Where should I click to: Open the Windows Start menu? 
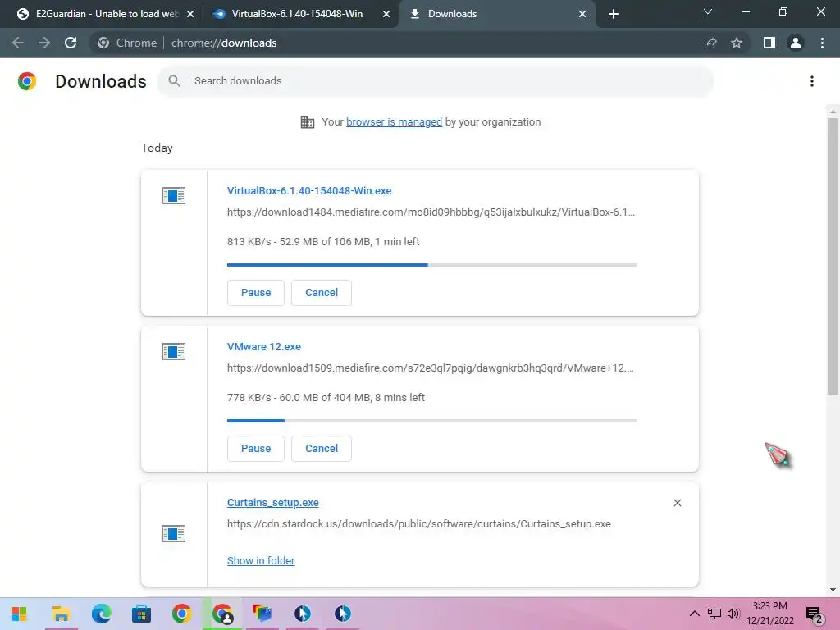coord(20,614)
